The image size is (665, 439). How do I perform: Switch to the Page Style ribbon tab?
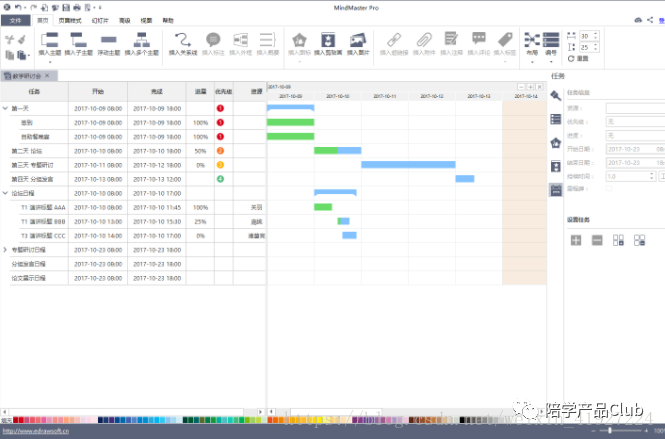(x=70, y=20)
